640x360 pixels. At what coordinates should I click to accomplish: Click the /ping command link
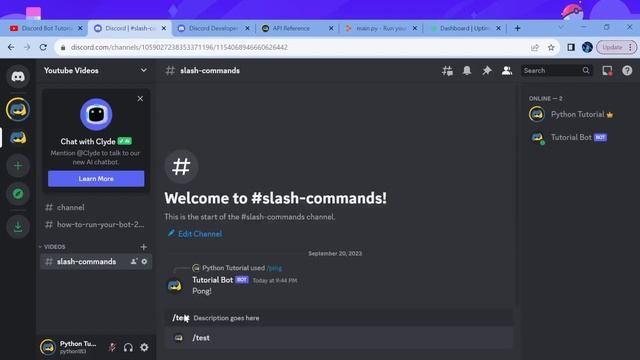point(274,268)
